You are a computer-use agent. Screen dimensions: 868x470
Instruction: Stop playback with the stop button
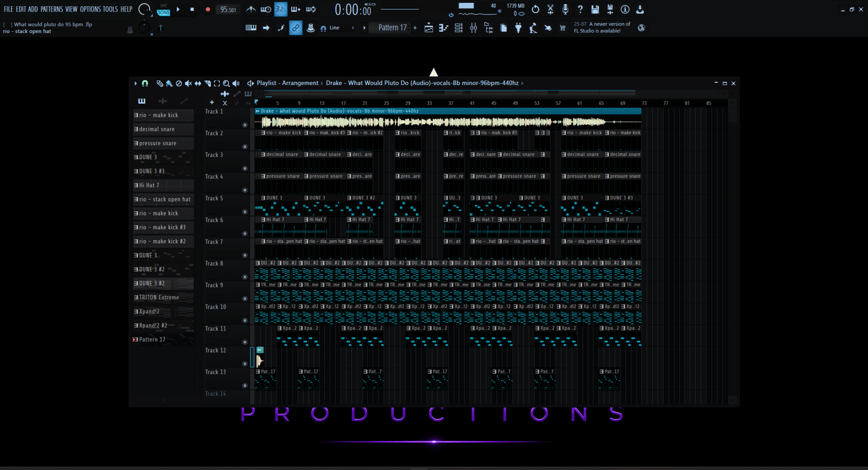[x=193, y=9]
